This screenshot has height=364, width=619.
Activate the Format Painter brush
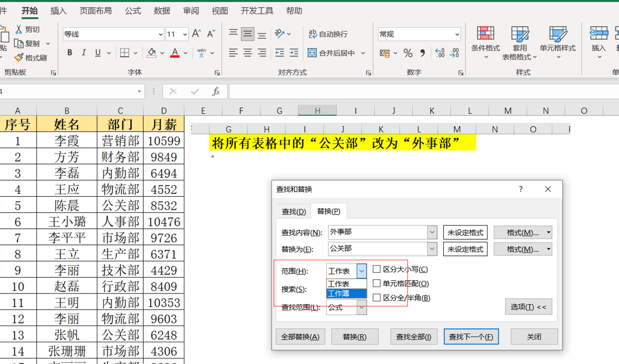pyautogui.click(x=18, y=58)
